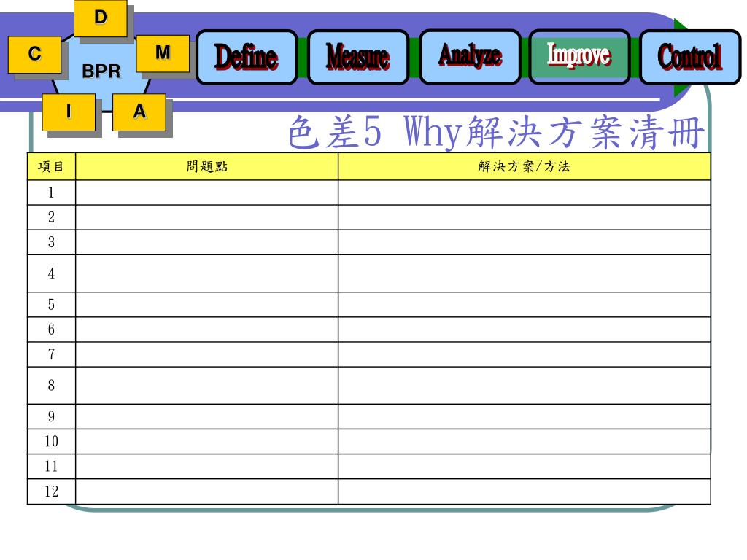The width and height of the screenshot is (747, 560).
Task: Click item number 1 cell
Action: [52, 192]
